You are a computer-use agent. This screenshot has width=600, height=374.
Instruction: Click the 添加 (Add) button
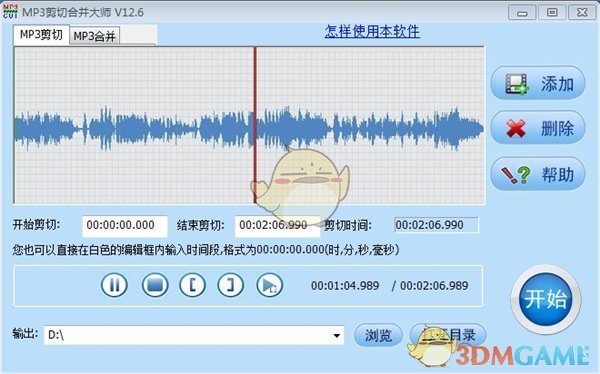[x=538, y=83]
